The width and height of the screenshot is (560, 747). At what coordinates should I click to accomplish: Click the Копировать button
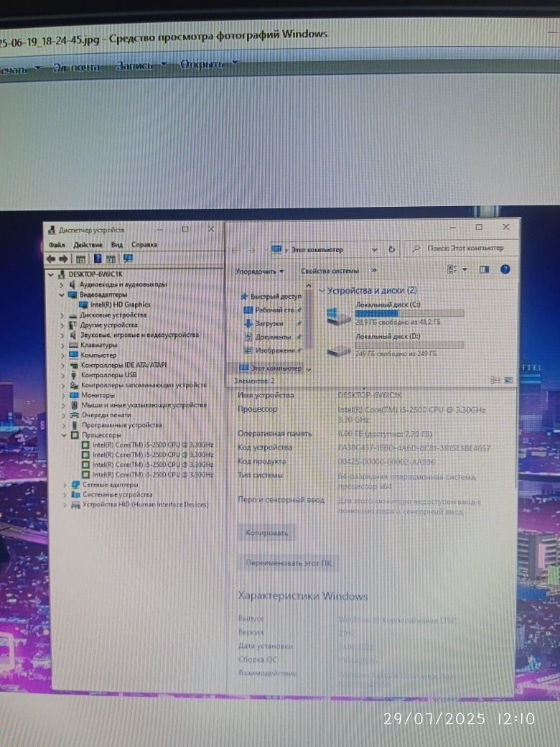(266, 533)
